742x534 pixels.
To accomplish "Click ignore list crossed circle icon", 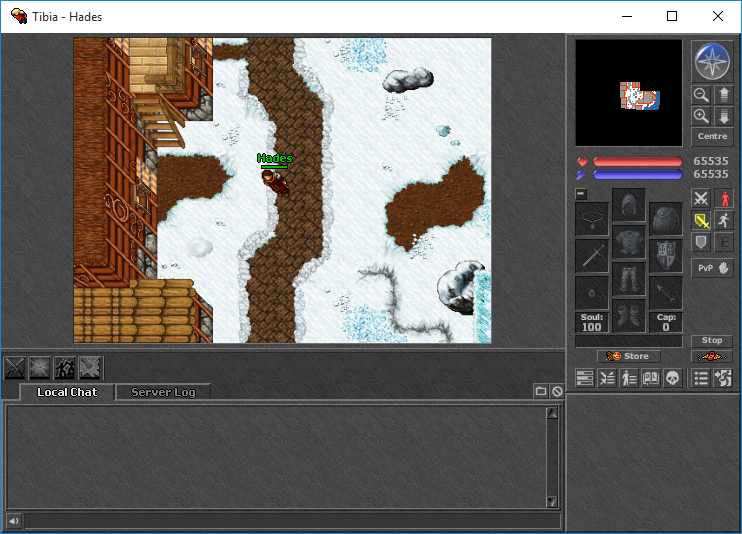I will (x=557, y=391).
